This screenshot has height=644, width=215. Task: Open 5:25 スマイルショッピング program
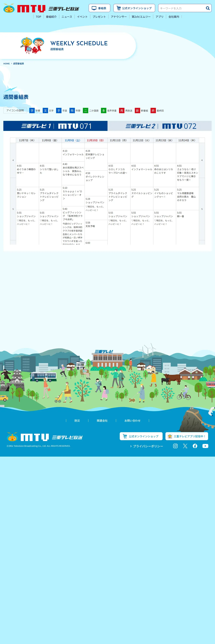(x=142, y=198)
